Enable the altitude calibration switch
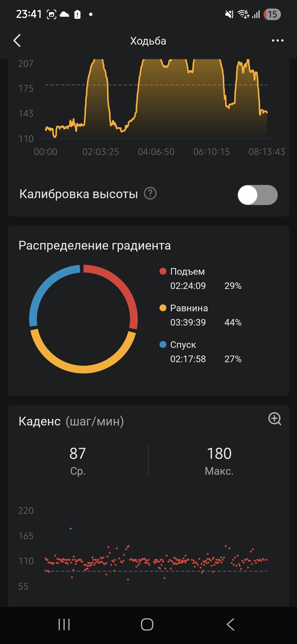The image size is (297, 644). tap(257, 195)
